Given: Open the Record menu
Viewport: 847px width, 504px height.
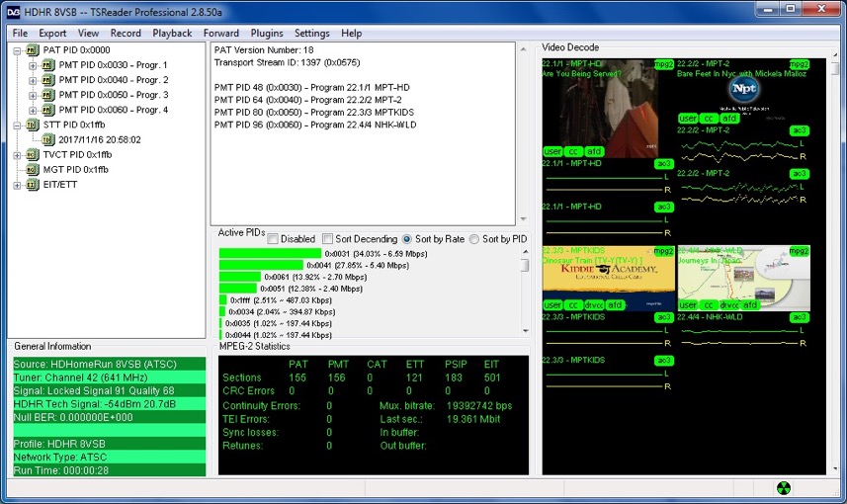Looking at the screenshot, I should (x=126, y=33).
